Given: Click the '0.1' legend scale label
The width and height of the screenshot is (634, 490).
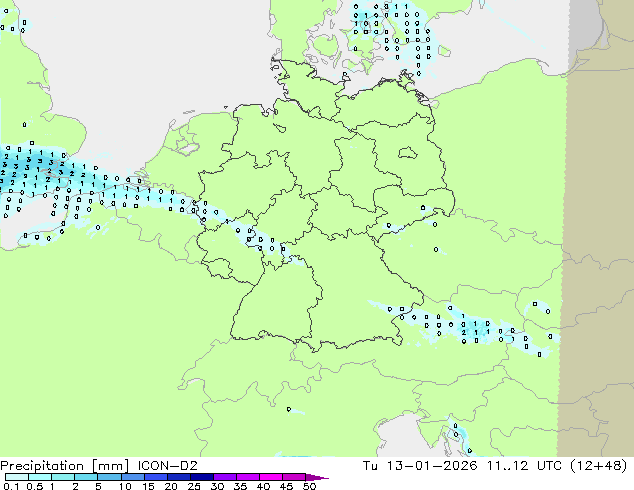Looking at the screenshot, I should [x=11, y=486].
